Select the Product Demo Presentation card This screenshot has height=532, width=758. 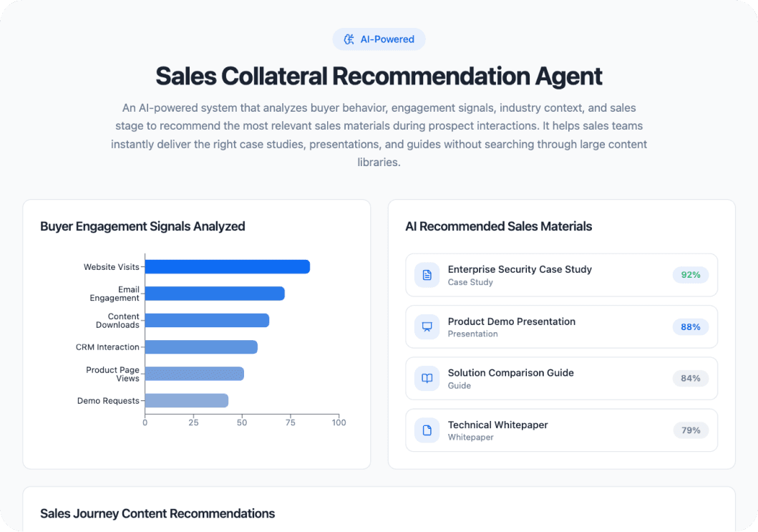(x=561, y=327)
